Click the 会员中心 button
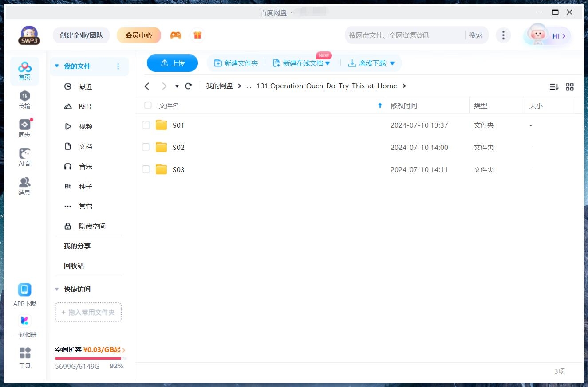 pos(138,35)
